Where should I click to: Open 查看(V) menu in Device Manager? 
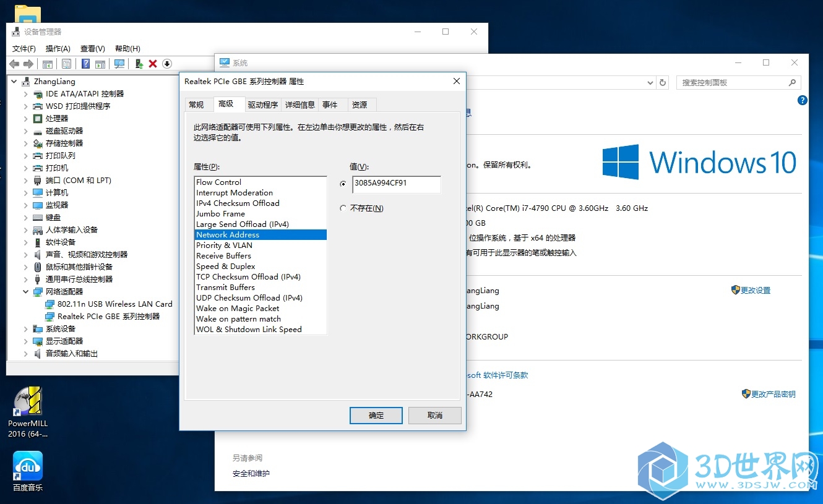click(x=93, y=48)
